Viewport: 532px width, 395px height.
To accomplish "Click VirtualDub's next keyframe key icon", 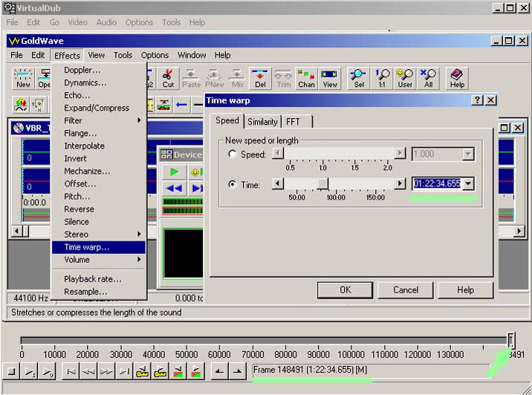I will (x=160, y=371).
